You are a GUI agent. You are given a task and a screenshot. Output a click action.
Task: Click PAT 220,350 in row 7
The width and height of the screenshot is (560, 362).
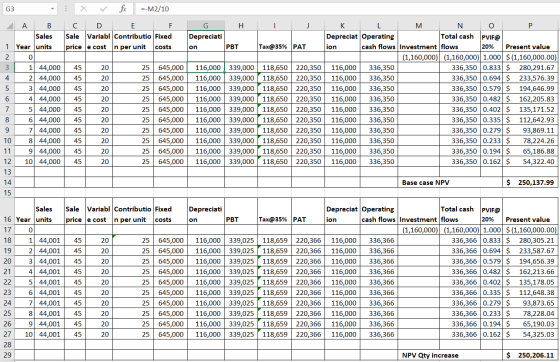[308, 109]
